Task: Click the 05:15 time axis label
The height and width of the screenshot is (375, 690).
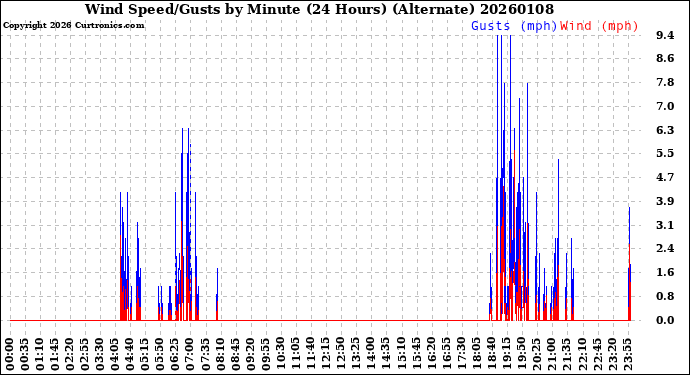Action: pyautogui.click(x=145, y=355)
